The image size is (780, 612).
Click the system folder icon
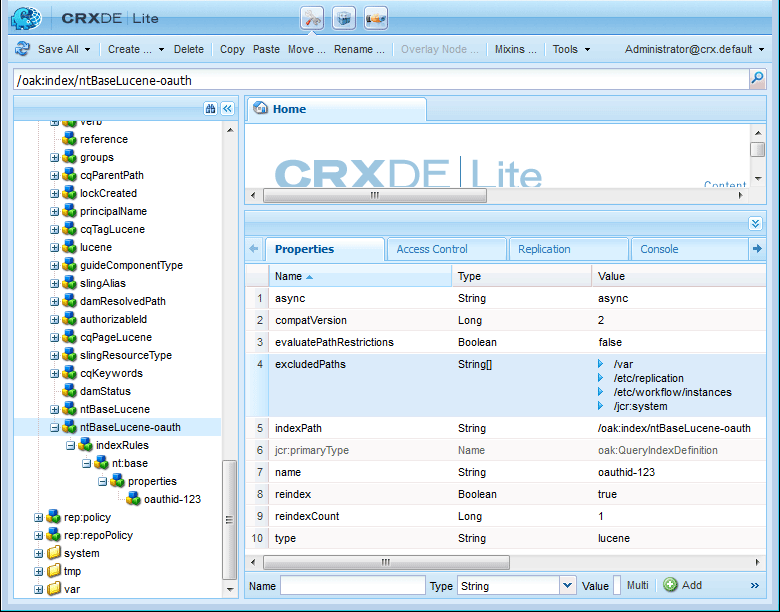(54, 553)
